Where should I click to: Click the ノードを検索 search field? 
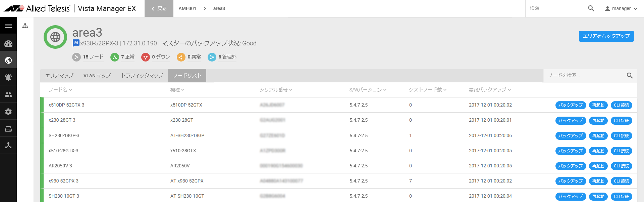click(x=585, y=76)
